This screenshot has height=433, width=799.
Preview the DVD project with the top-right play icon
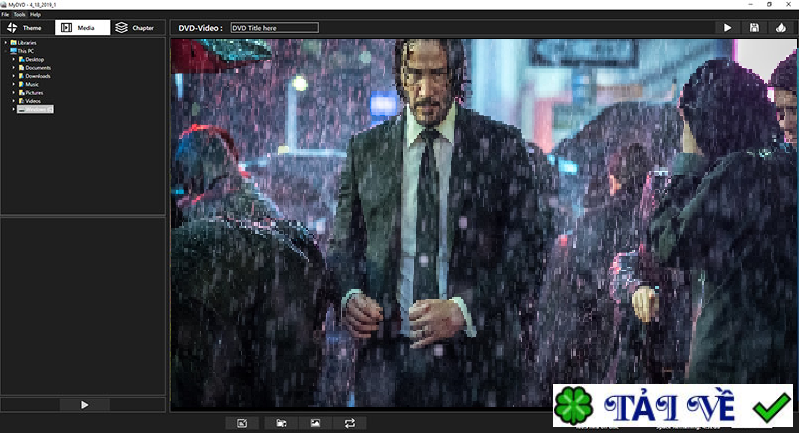pyautogui.click(x=727, y=28)
